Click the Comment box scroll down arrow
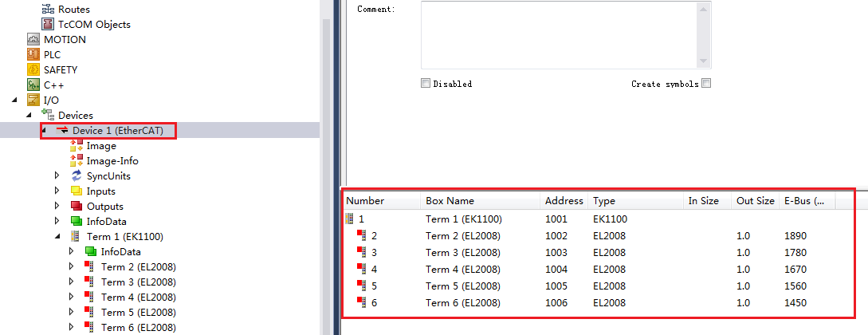 click(704, 61)
